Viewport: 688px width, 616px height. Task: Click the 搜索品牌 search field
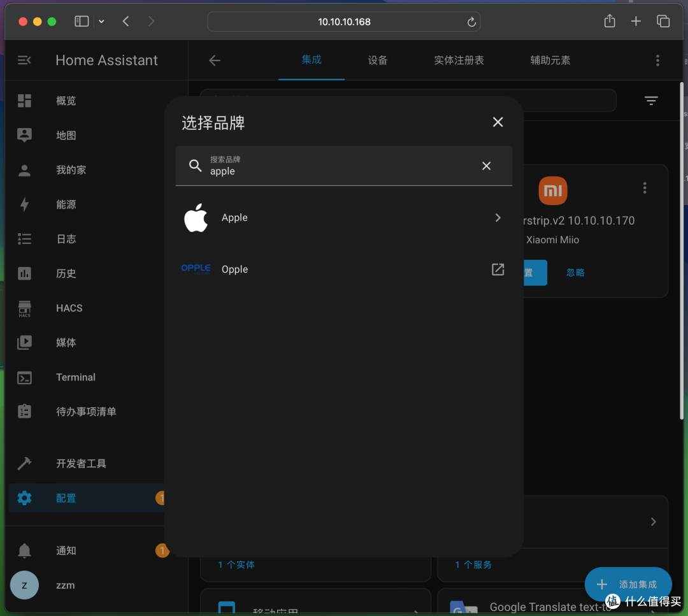(343, 166)
